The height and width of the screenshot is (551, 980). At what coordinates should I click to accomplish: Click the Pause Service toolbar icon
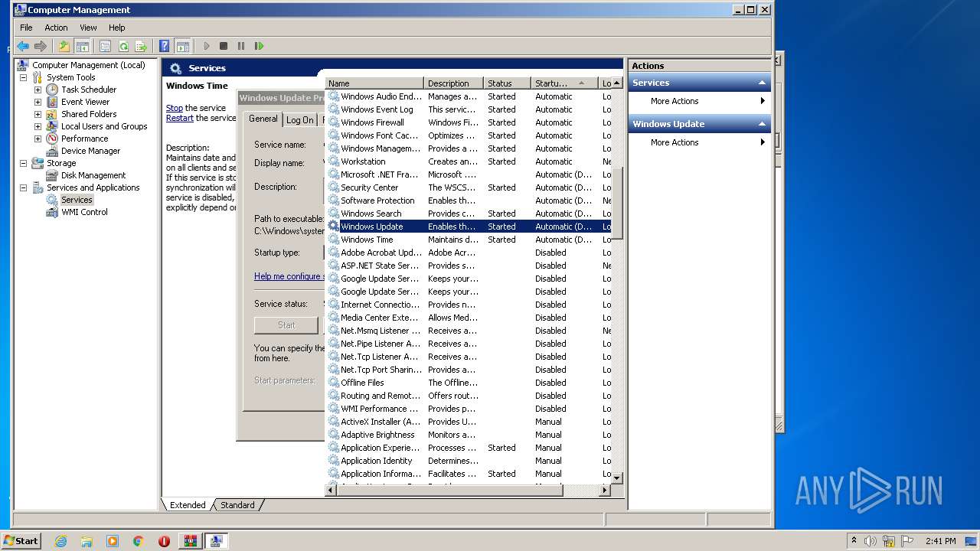pos(241,46)
